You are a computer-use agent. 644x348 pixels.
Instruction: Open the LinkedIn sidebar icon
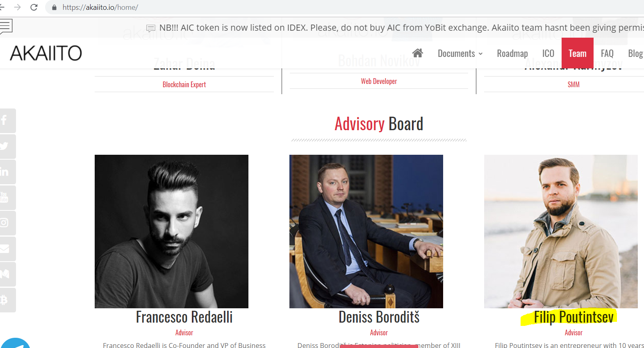coord(6,172)
